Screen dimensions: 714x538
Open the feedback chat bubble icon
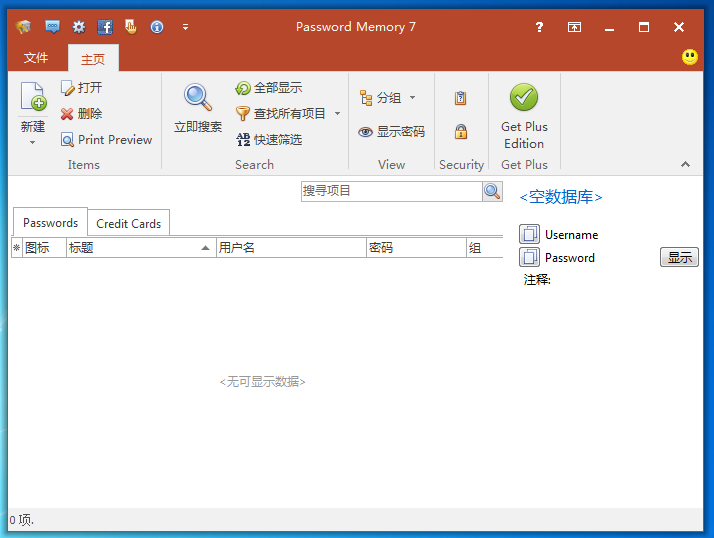click(52, 27)
